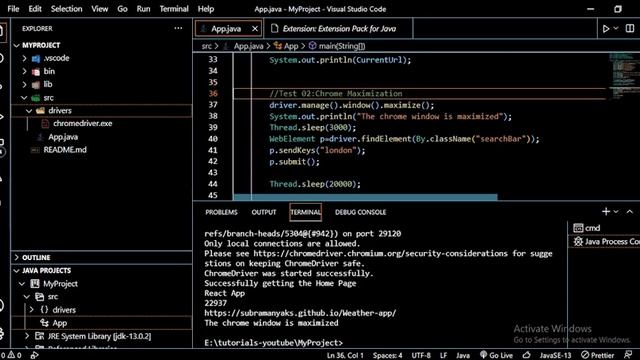Click Prettier status bar item
Screen dimensions: 640x360
tap(598, 356)
